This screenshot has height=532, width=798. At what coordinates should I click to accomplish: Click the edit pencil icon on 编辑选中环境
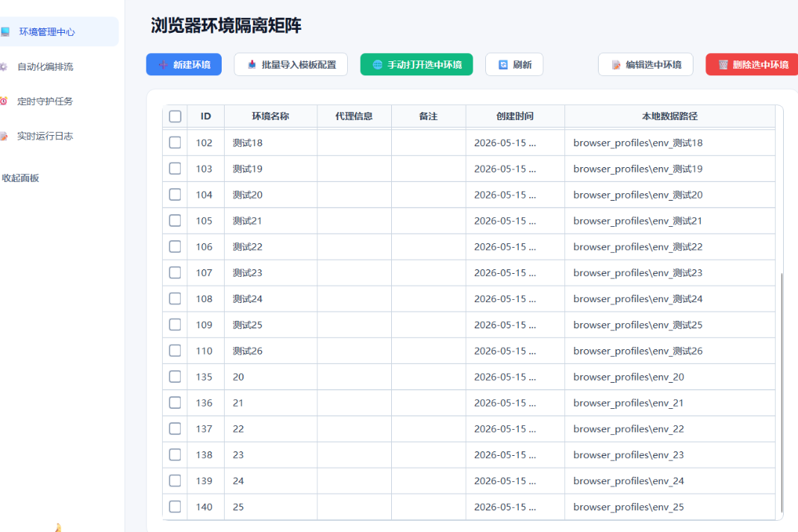[616, 65]
